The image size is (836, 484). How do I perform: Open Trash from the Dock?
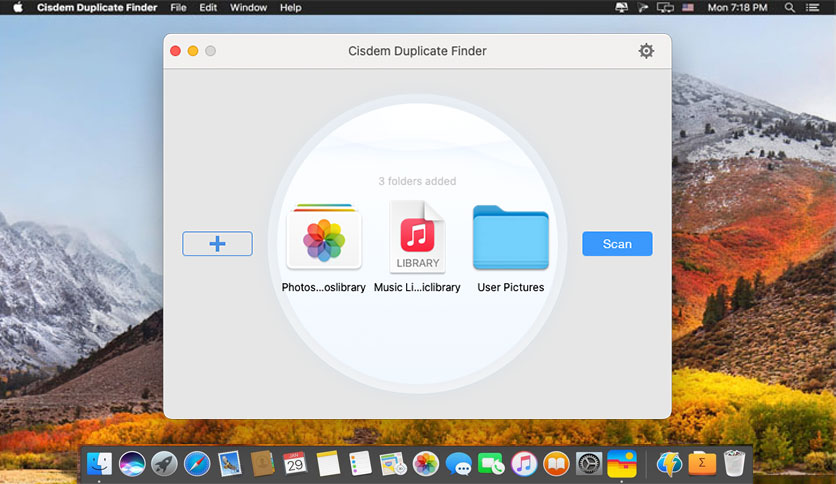pos(734,463)
